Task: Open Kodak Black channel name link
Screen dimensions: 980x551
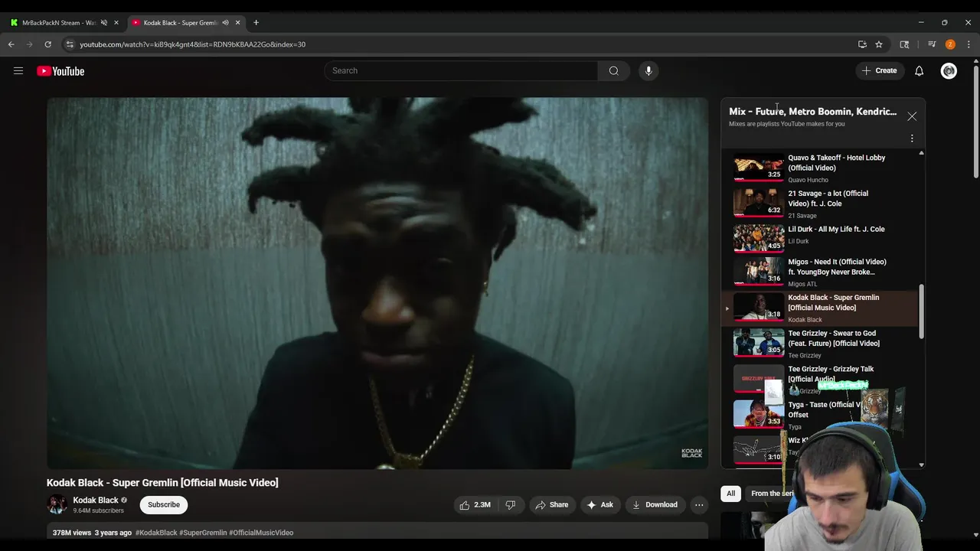Action: (x=96, y=500)
